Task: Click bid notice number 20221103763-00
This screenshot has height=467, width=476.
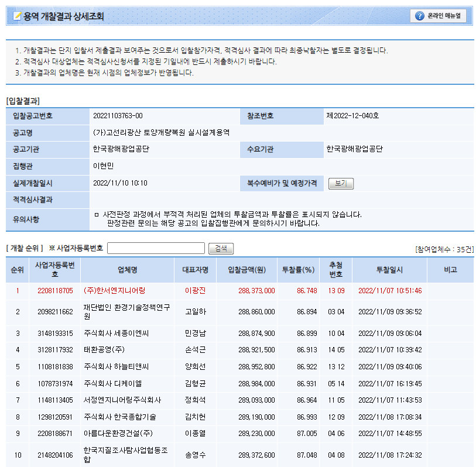Action: click(x=118, y=116)
